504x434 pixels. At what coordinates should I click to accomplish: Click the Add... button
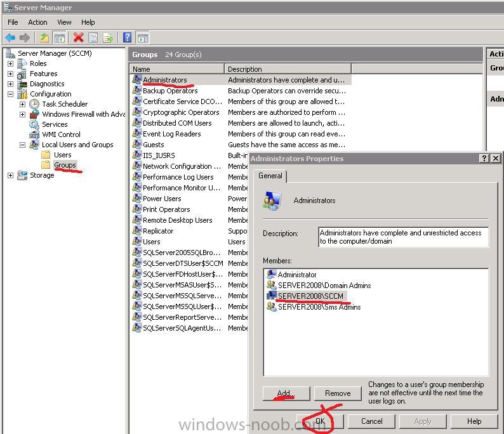pyautogui.click(x=286, y=393)
